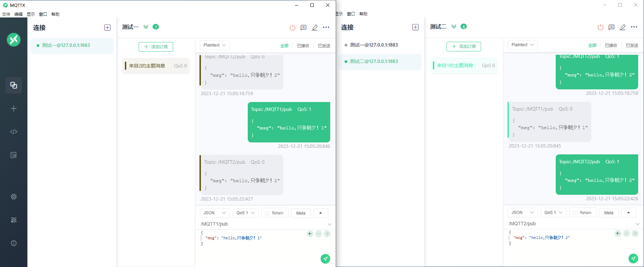Filter 已发送 messages in left window
This screenshot has height=267, width=644.
click(324, 46)
